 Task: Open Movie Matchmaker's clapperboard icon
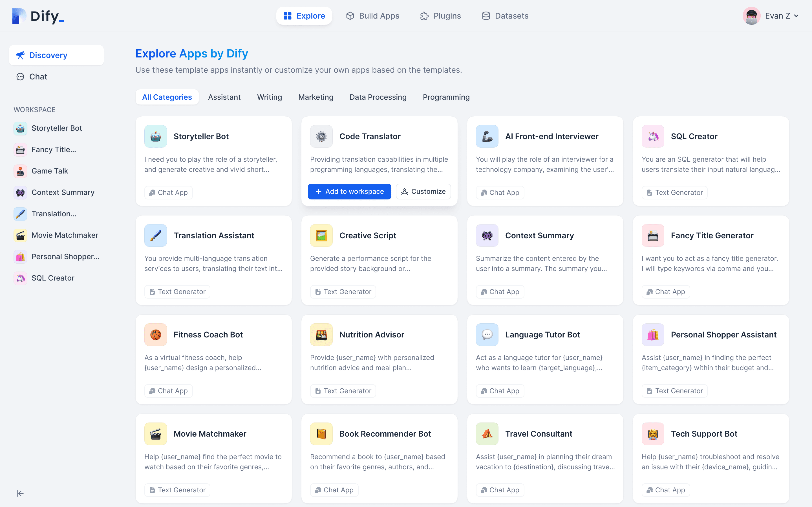(x=20, y=235)
